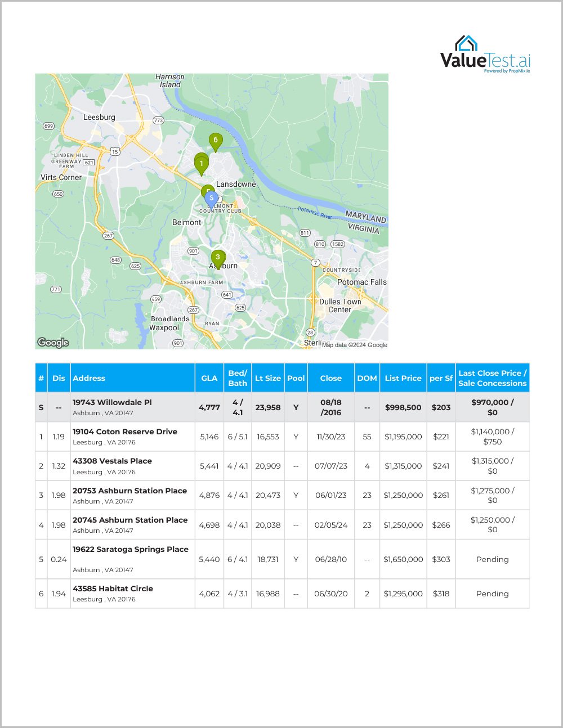Click last close price $1,140,000 / $750

pos(493,437)
